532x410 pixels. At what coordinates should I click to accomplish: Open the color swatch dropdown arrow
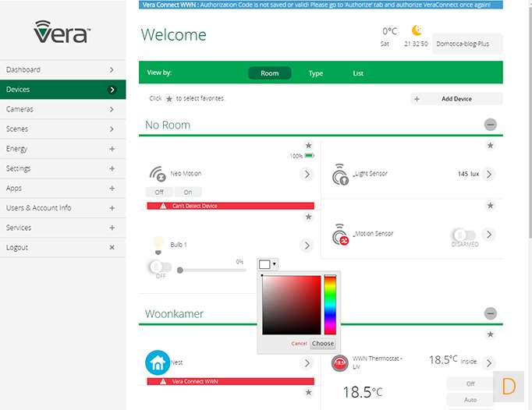275,264
